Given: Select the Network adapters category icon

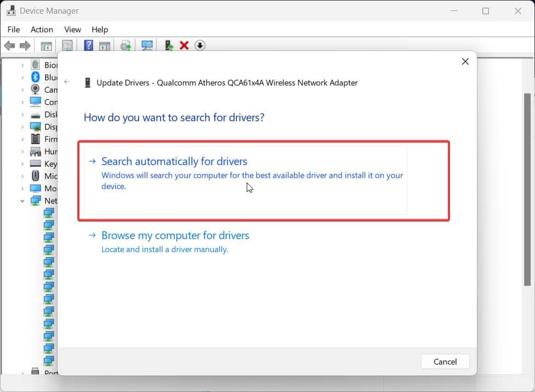Looking at the screenshot, I should click(36, 201).
